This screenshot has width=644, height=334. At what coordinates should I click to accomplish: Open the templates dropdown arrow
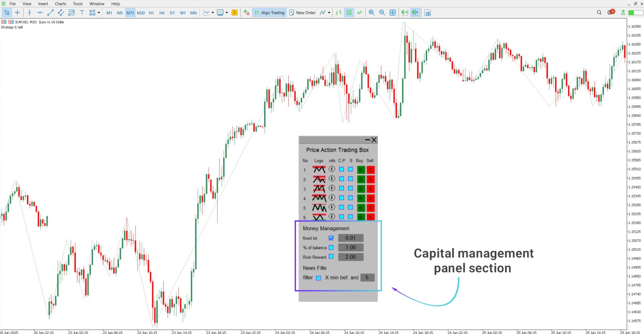[x=227, y=13]
